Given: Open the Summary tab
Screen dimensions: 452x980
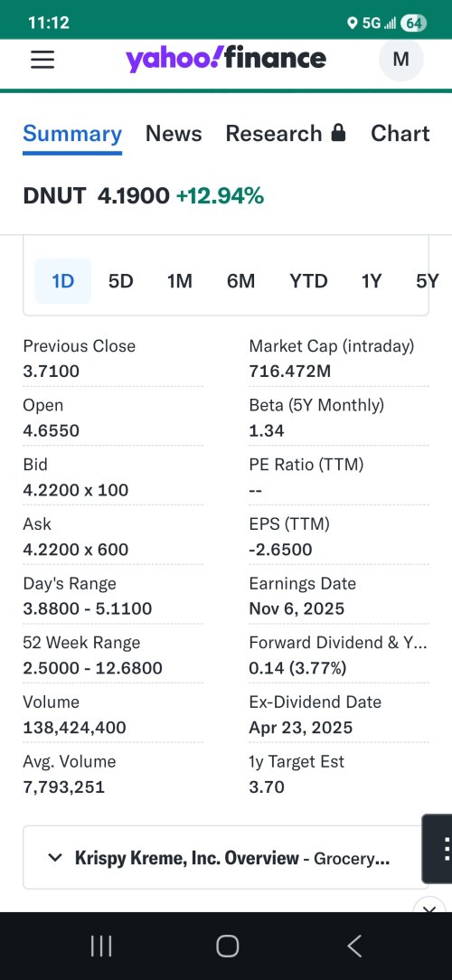Looking at the screenshot, I should click(x=72, y=134).
